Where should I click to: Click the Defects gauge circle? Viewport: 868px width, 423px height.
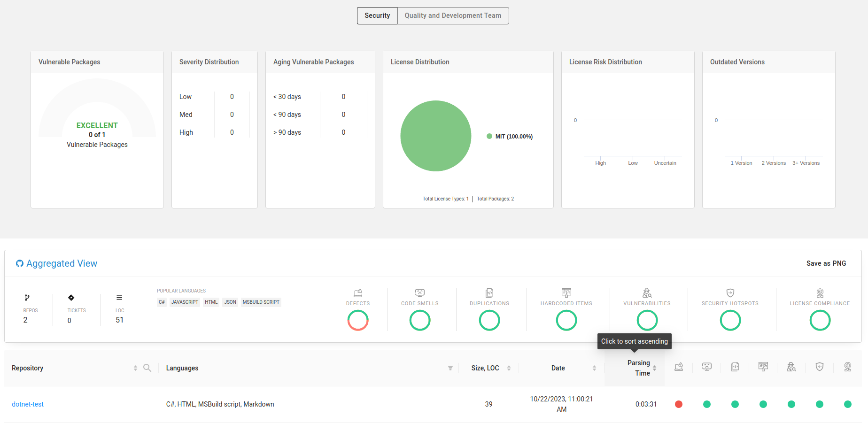coord(358,321)
